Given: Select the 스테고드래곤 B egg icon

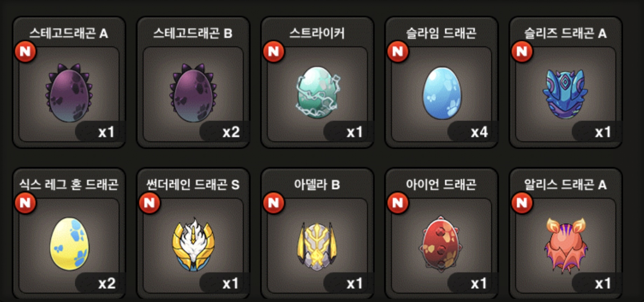Looking at the screenshot, I should pos(193,93).
